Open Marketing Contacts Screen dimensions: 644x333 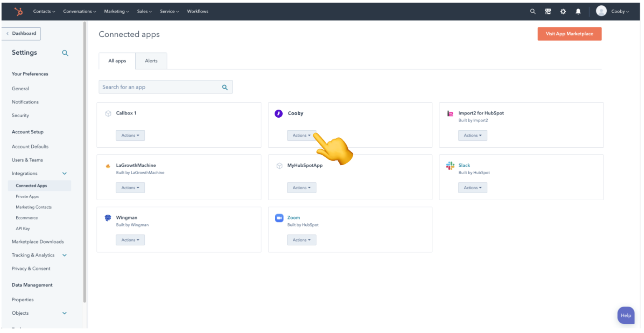[34, 207]
